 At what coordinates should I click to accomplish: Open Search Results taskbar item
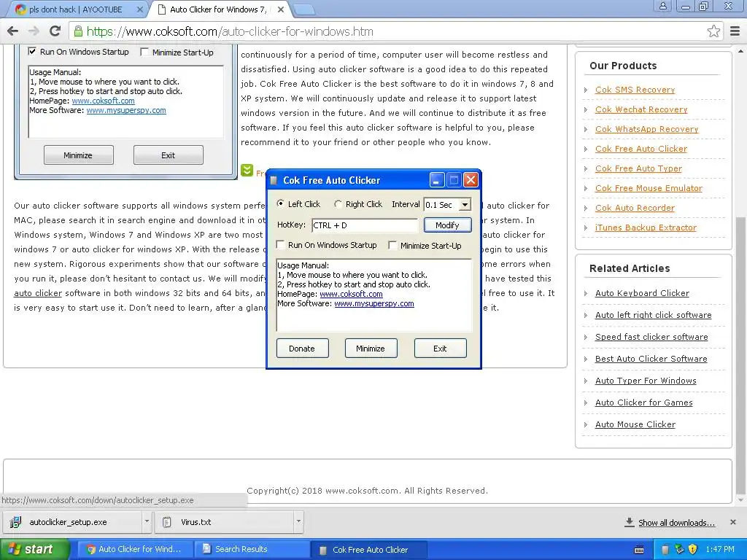(252, 549)
